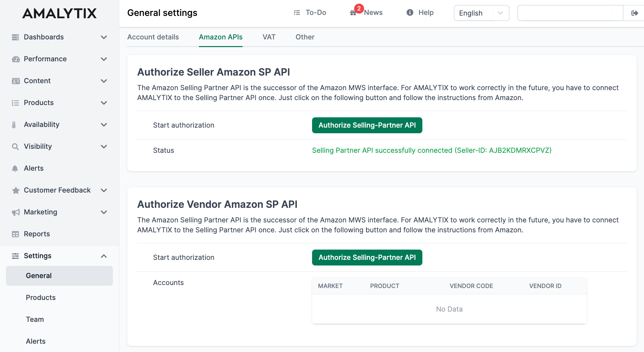
Task: Click Authorize Selling-Partner API under Seller section
Action: 367,125
